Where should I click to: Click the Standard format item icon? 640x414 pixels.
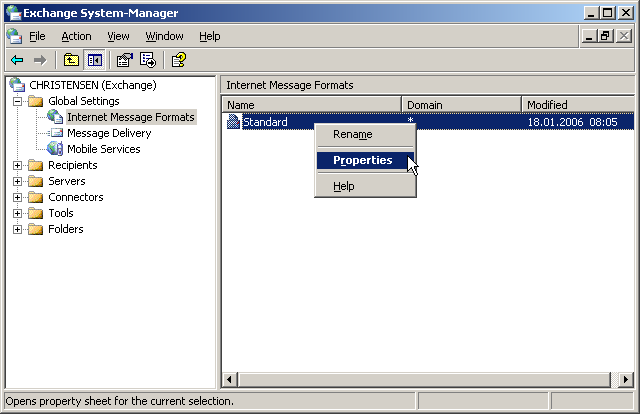pyautogui.click(x=233, y=122)
